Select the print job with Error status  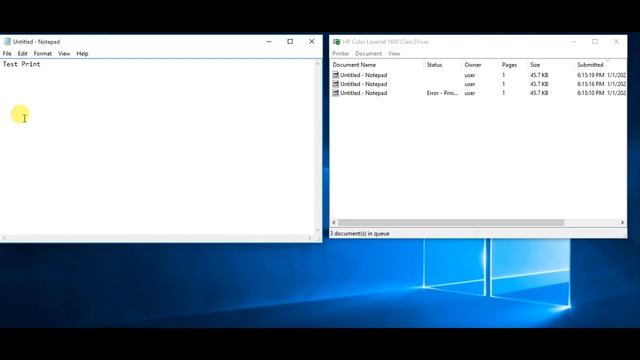[479, 93]
